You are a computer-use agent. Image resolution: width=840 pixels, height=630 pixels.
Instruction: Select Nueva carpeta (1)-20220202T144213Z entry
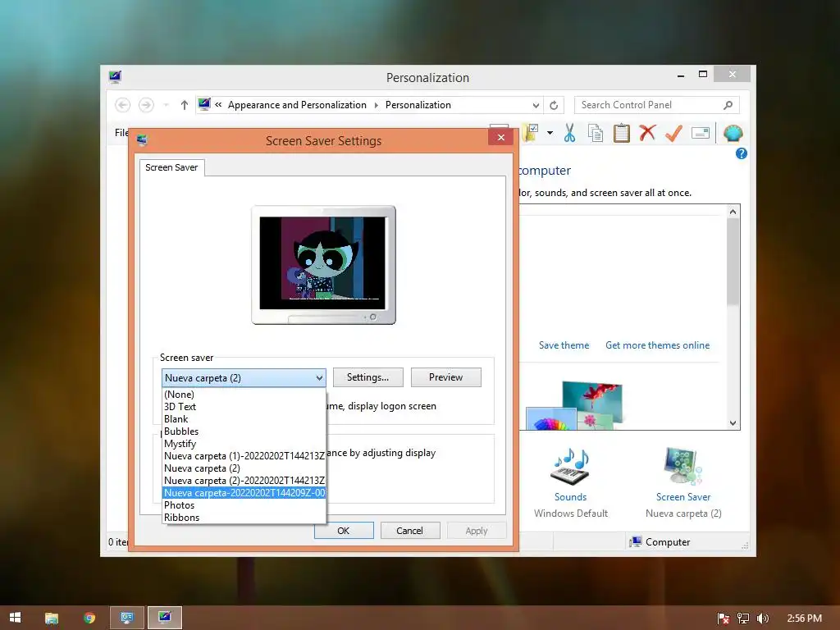click(244, 456)
